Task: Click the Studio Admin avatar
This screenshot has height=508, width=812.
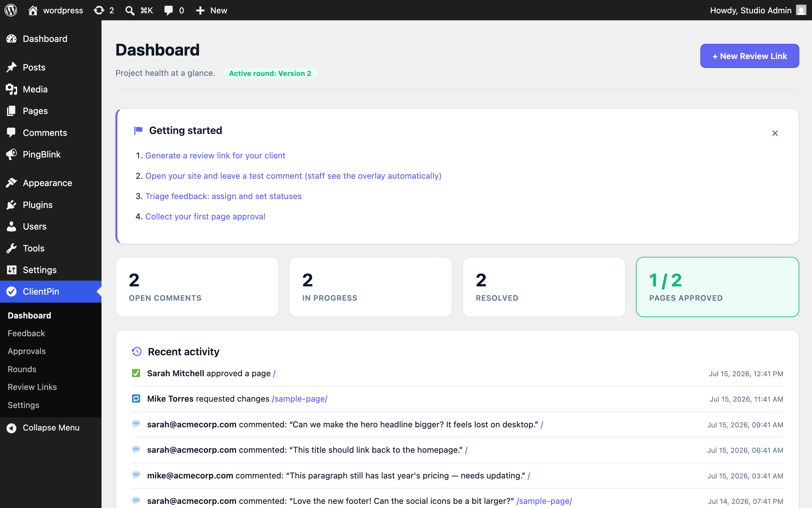Action: coord(801,10)
